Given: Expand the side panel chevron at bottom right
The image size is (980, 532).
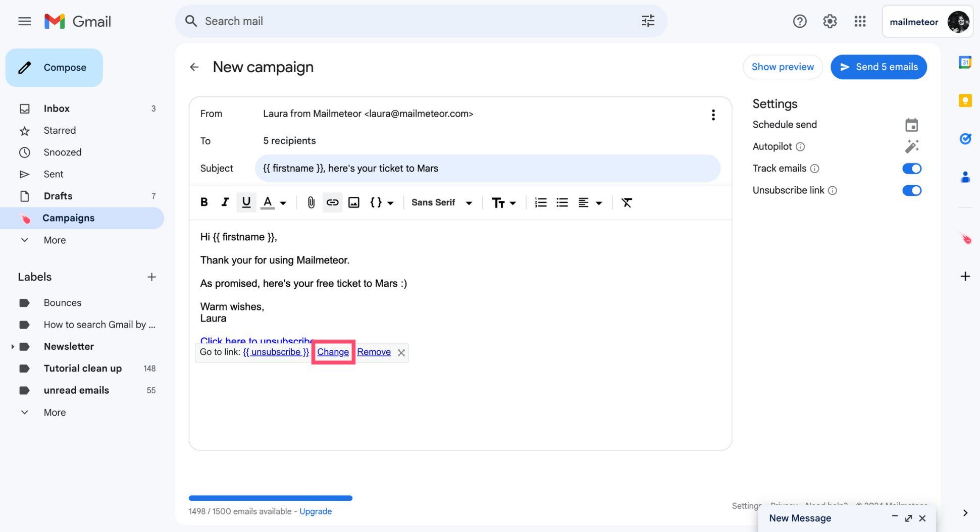Looking at the screenshot, I should (x=965, y=513).
